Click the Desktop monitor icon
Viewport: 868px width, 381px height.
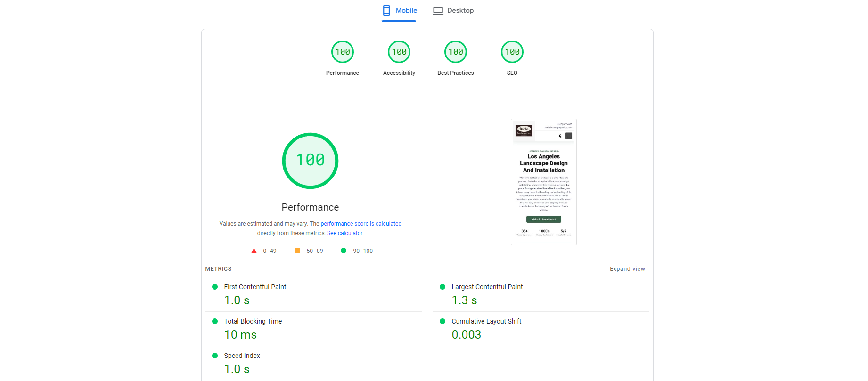(438, 10)
